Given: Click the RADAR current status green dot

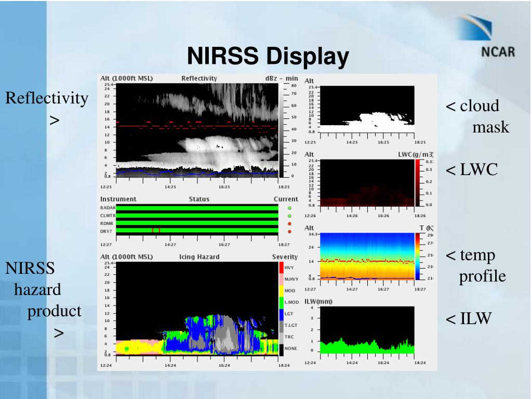Looking at the screenshot, I should (x=289, y=208).
